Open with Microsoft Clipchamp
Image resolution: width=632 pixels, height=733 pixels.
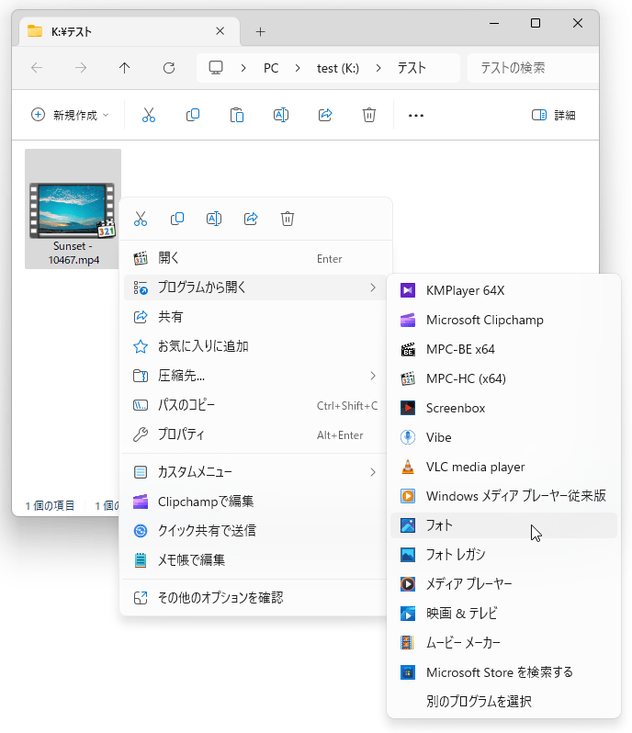point(503,320)
